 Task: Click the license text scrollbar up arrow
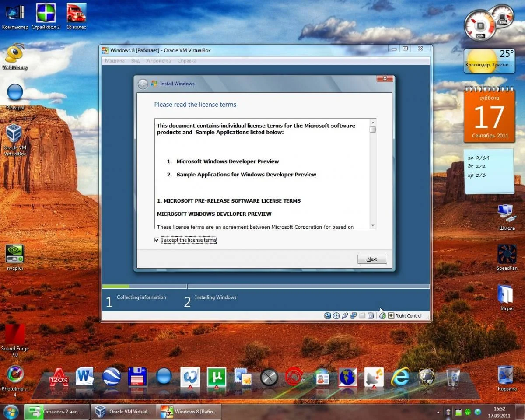pyautogui.click(x=373, y=122)
